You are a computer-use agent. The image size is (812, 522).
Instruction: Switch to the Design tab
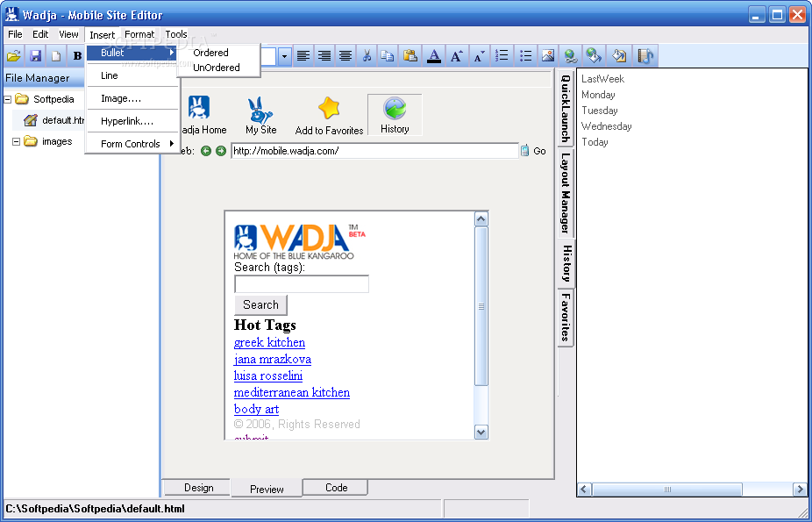(x=198, y=488)
